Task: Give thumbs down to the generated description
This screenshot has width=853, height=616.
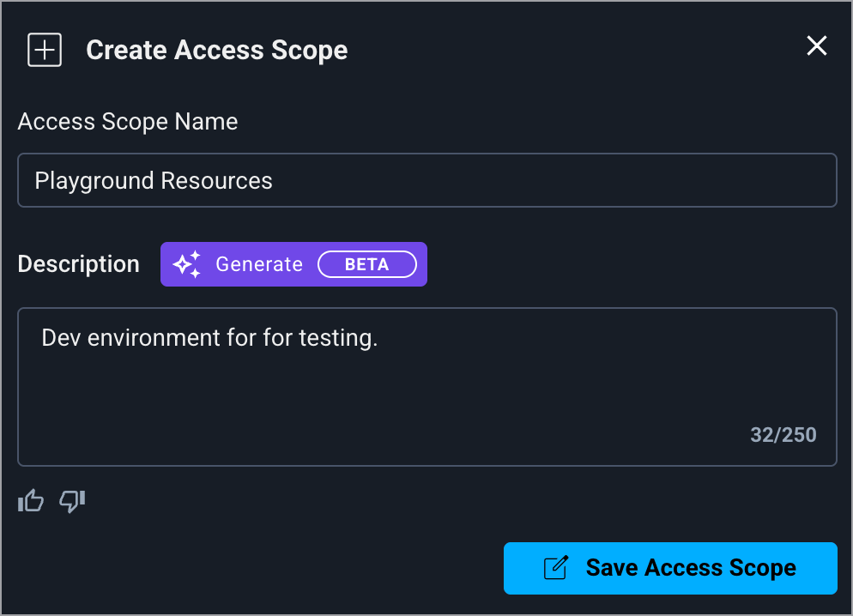Action: (72, 500)
